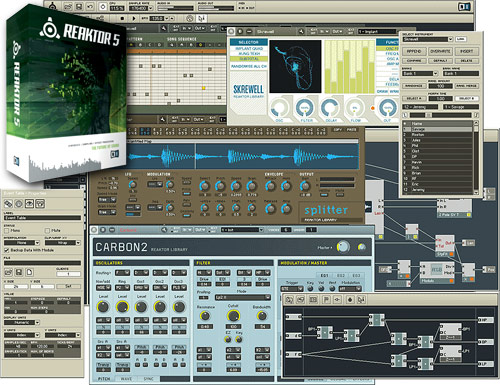Open the eye view tab icon in properties
The height and width of the screenshot is (385, 500).
(29, 203)
